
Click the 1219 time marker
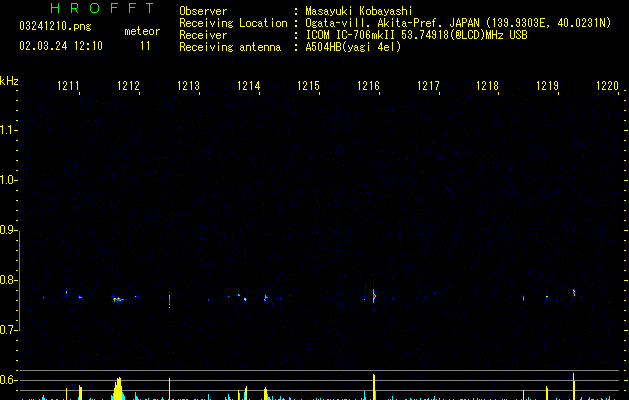tap(548, 86)
